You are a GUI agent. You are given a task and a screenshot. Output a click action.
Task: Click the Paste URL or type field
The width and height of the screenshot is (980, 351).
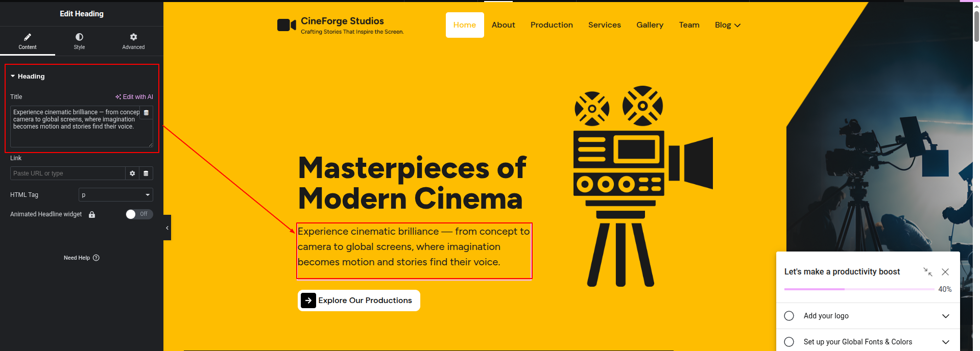pos(67,173)
